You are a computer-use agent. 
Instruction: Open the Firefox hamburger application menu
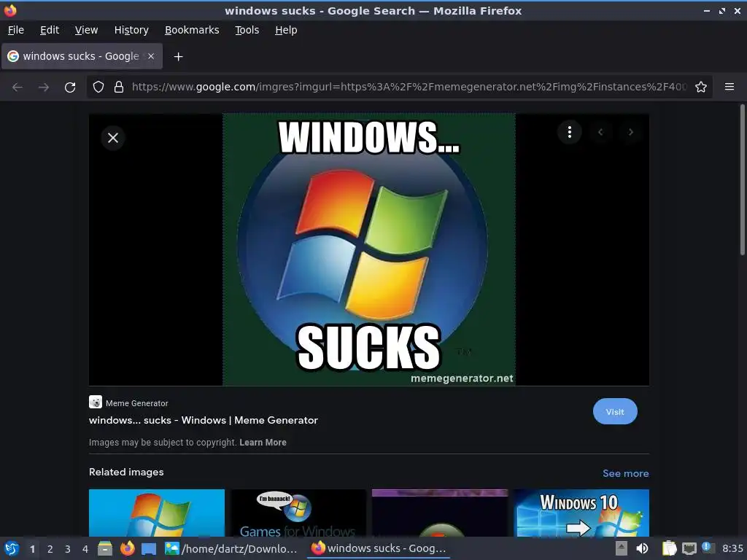coord(729,87)
